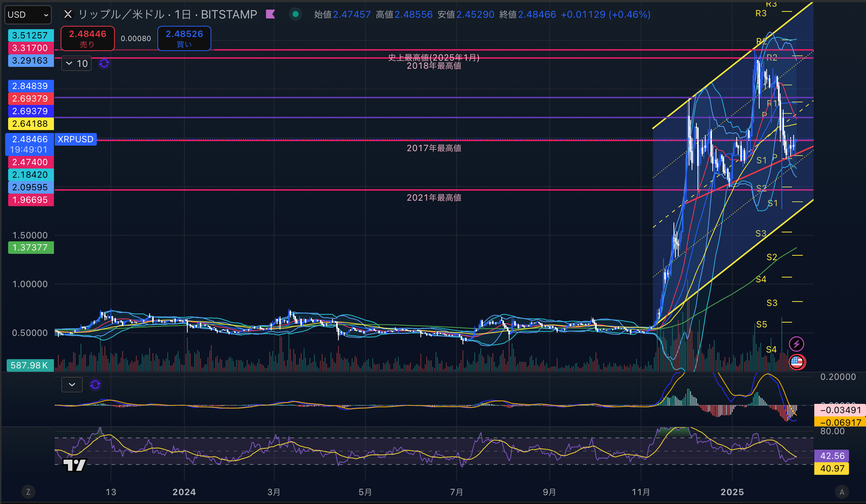This screenshot has height=504, width=866.
Task: Click the 1.96695 price axis label
Action: [31, 200]
